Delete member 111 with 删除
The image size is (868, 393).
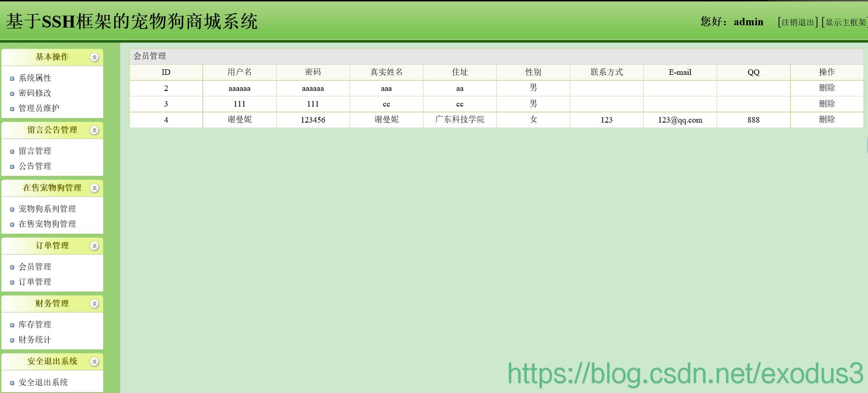pos(827,104)
